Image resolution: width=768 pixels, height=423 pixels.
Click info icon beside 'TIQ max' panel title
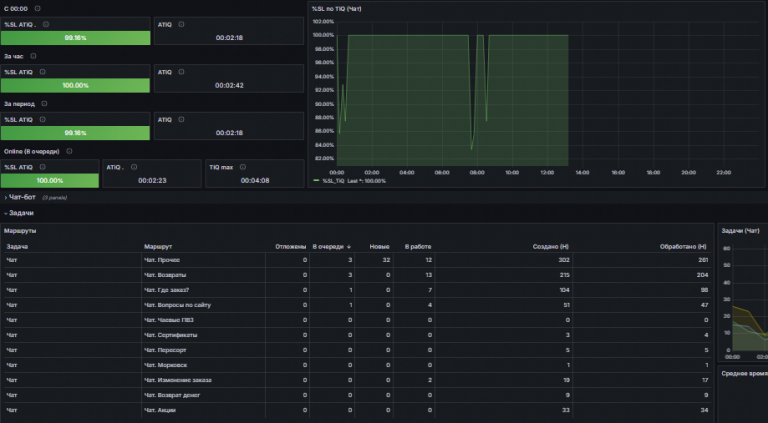(x=242, y=167)
